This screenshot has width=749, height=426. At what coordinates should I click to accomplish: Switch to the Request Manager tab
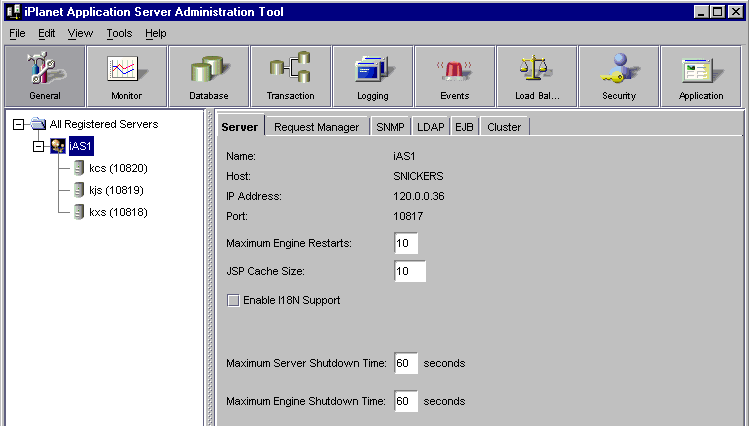[x=316, y=127]
